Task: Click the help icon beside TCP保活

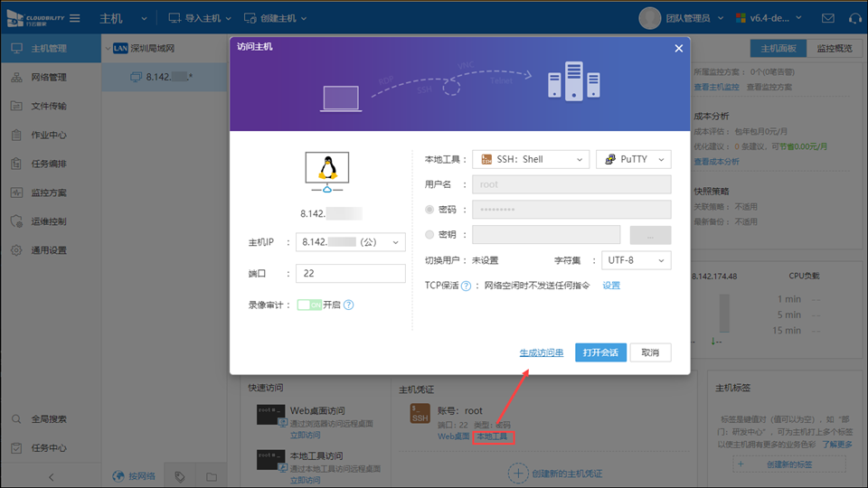Action: pos(466,286)
